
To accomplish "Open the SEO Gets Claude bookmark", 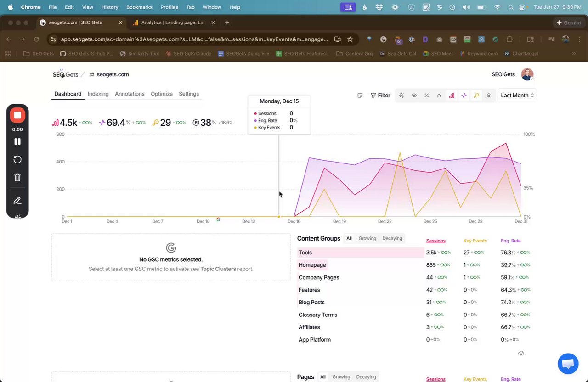I will click(x=189, y=54).
